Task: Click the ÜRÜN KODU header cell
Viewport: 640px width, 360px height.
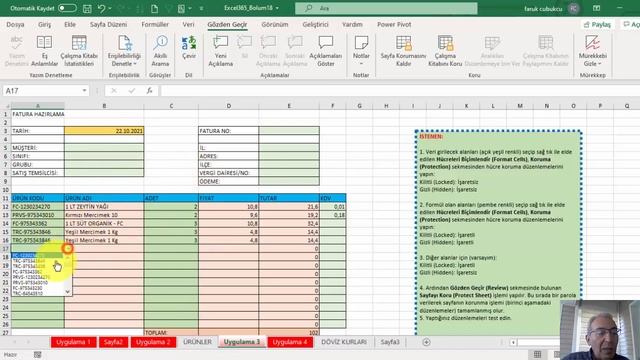Action: (38, 198)
